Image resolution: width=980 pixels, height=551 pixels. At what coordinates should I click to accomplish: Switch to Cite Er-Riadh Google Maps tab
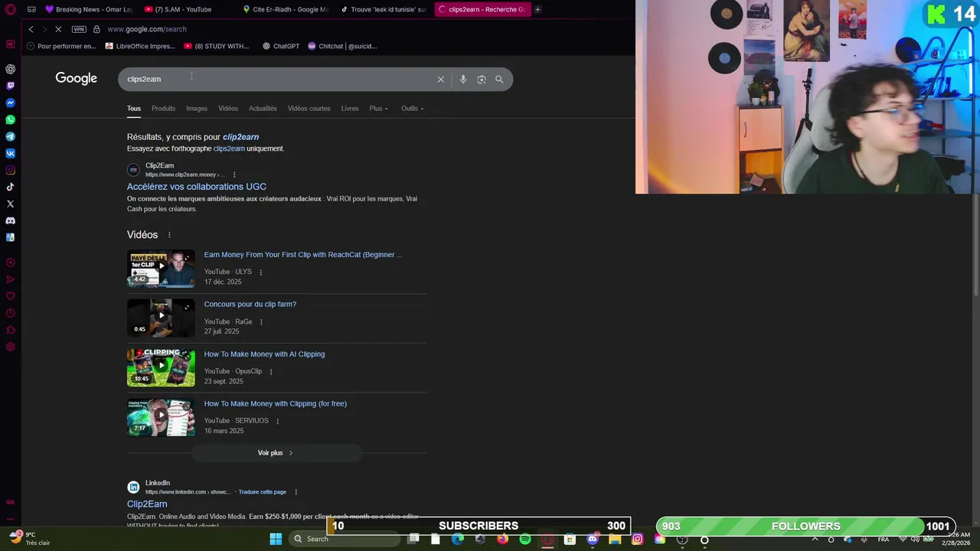tap(284, 9)
